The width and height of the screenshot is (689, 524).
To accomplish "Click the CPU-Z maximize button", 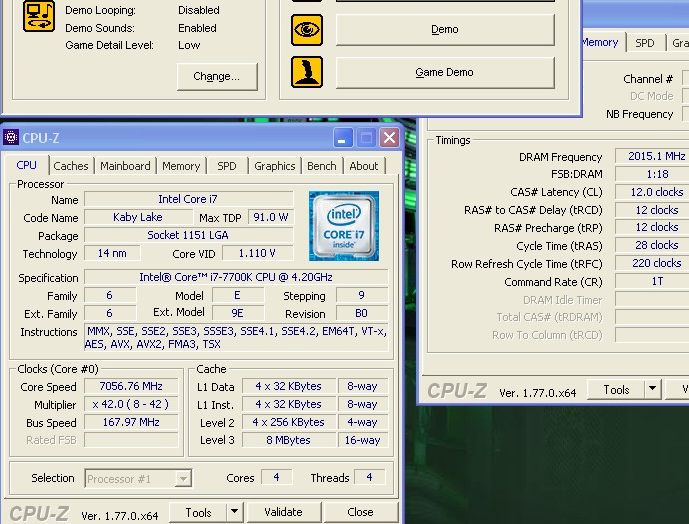I will 366,138.
